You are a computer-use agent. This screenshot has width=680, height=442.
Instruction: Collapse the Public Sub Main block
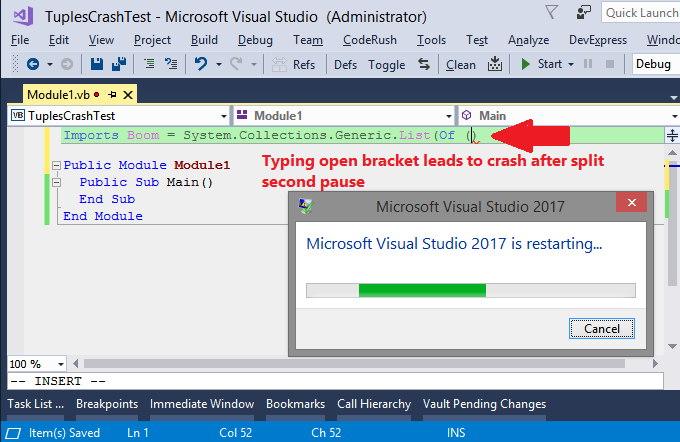tap(56, 182)
